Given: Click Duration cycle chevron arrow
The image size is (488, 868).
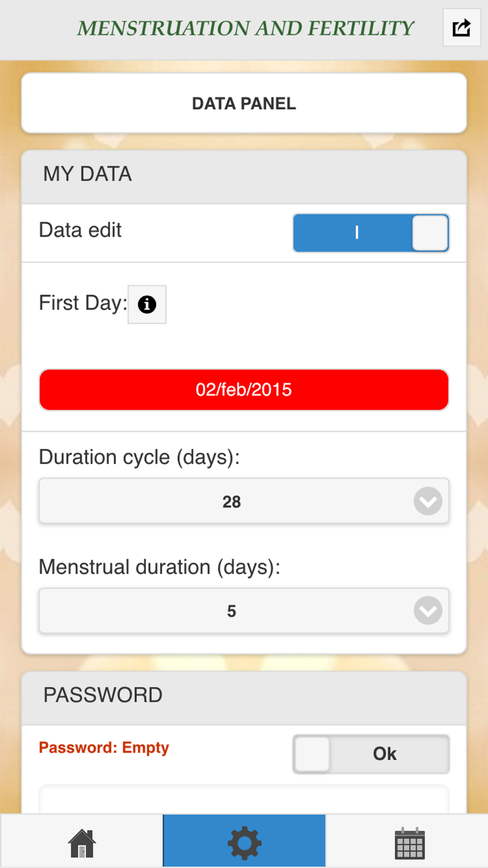Looking at the screenshot, I should [428, 501].
